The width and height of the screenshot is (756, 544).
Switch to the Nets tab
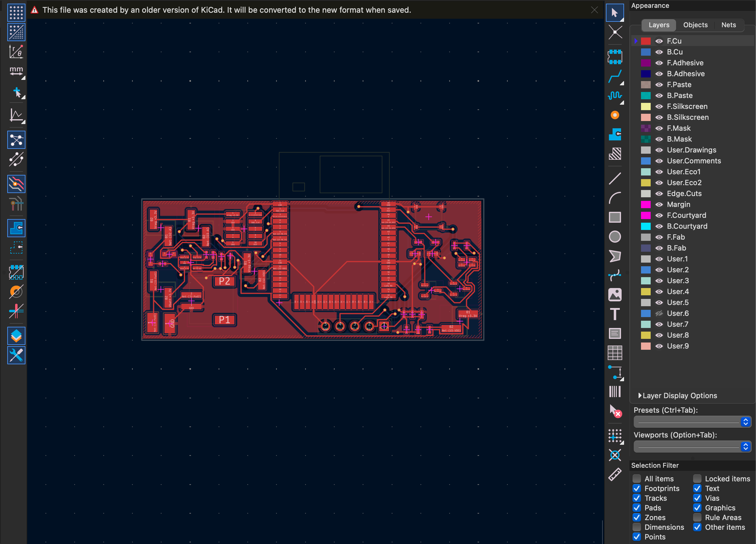click(x=729, y=25)
